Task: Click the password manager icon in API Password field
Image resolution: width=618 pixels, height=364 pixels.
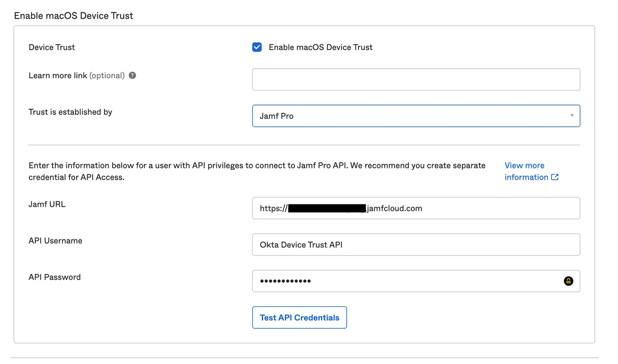Action: tap(568, 281)
